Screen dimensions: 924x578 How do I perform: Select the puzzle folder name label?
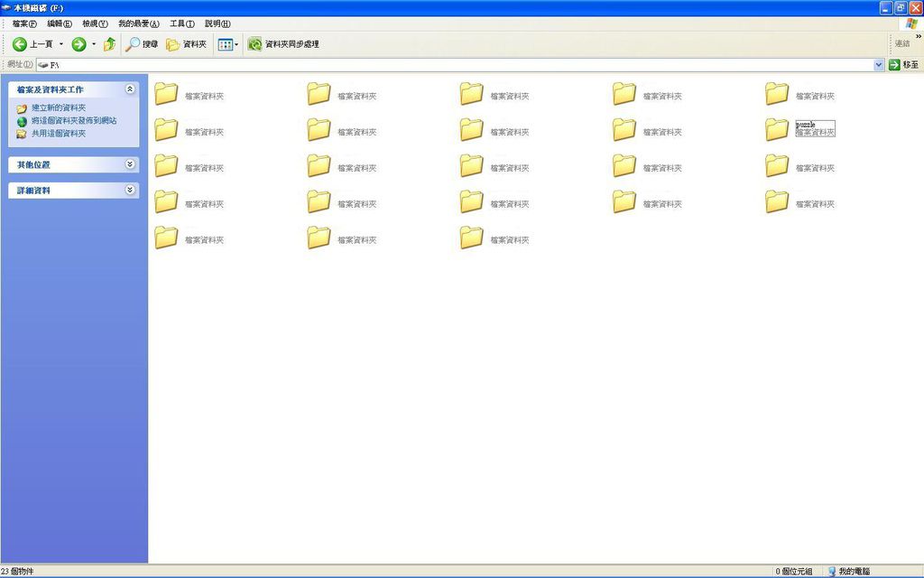pos(805,125)
